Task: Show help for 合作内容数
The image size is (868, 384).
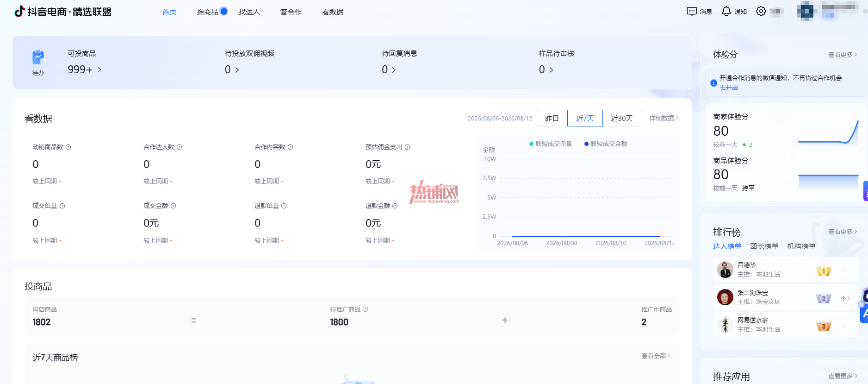Action: (x=291, y=147)
